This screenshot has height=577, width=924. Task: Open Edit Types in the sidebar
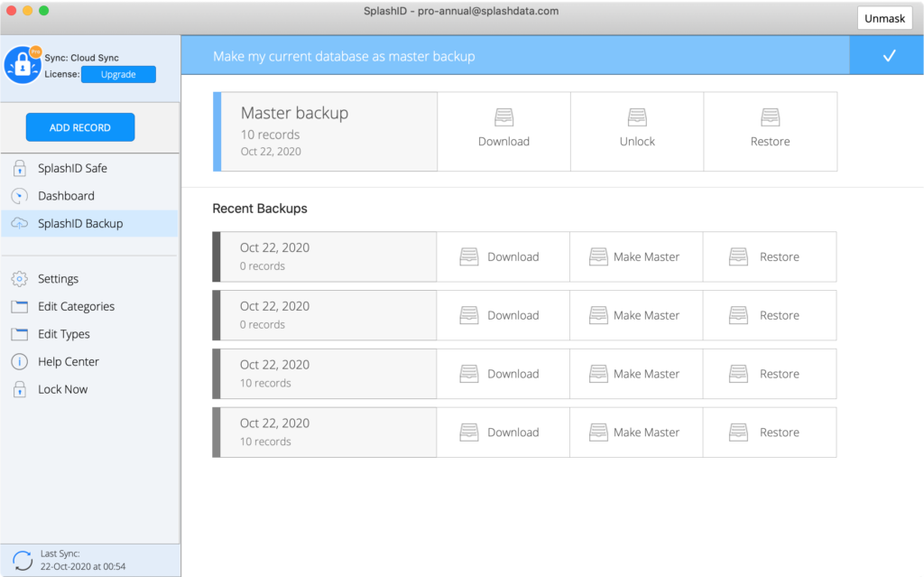(63, 334)
